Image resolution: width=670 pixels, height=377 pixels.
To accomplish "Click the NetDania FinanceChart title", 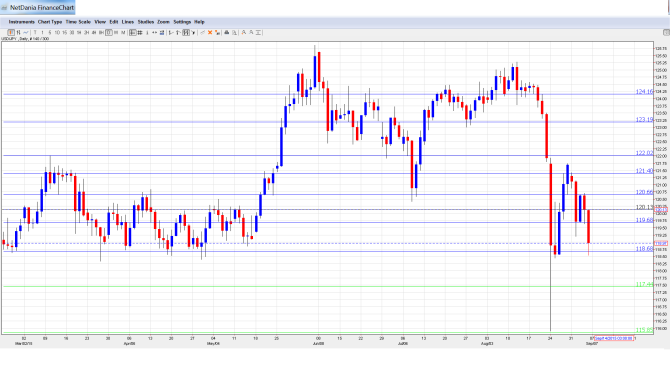I will [42, 8].
